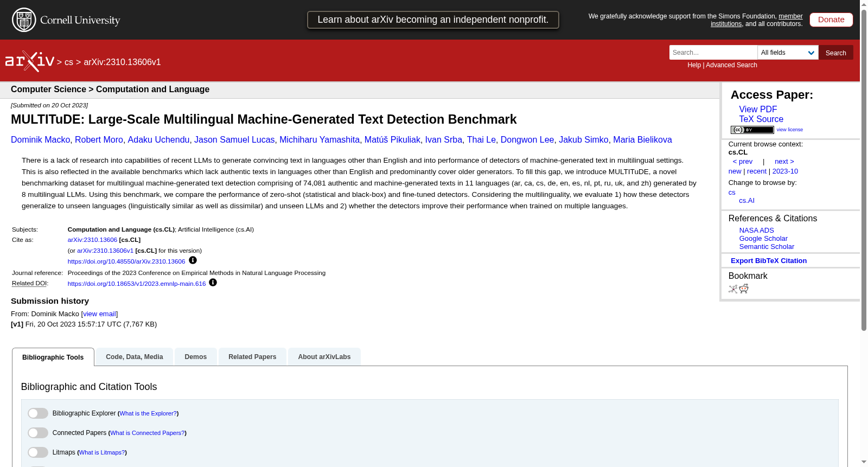Open the emnlp-main.616 DOI link
This screenshot has width=868, height=467.
[x=137, y=284]
